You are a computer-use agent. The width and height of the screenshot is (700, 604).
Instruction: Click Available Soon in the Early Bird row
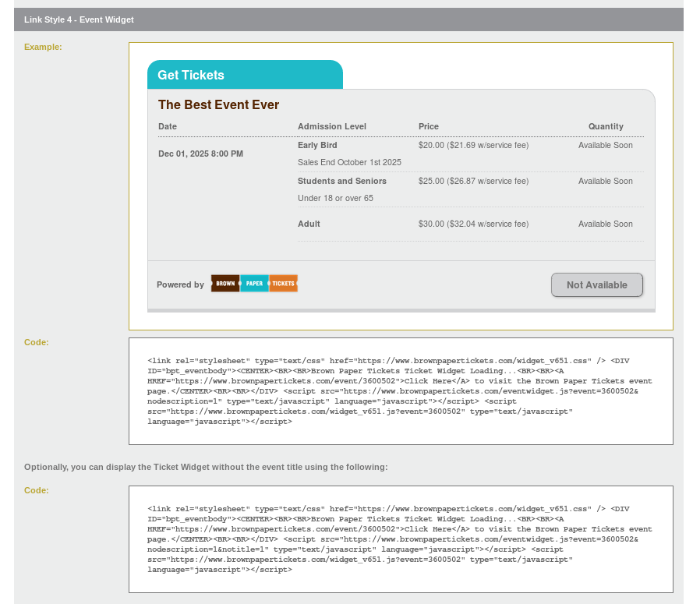606,145
